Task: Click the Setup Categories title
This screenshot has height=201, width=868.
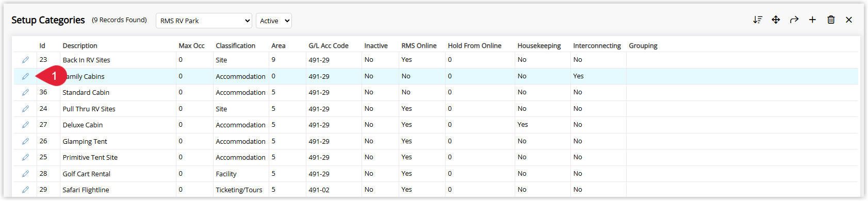Action: pyautogui.click(x=48, y=20)
